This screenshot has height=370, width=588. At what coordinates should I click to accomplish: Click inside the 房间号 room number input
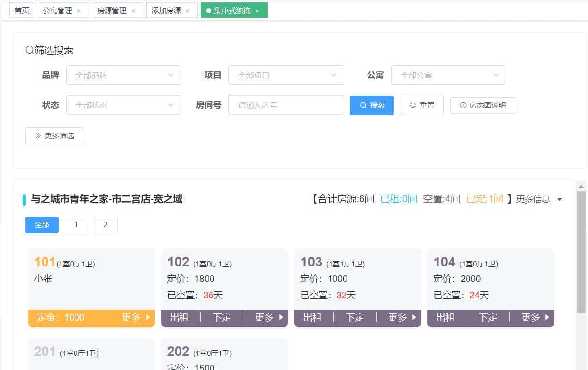click(x=286, y=105)
